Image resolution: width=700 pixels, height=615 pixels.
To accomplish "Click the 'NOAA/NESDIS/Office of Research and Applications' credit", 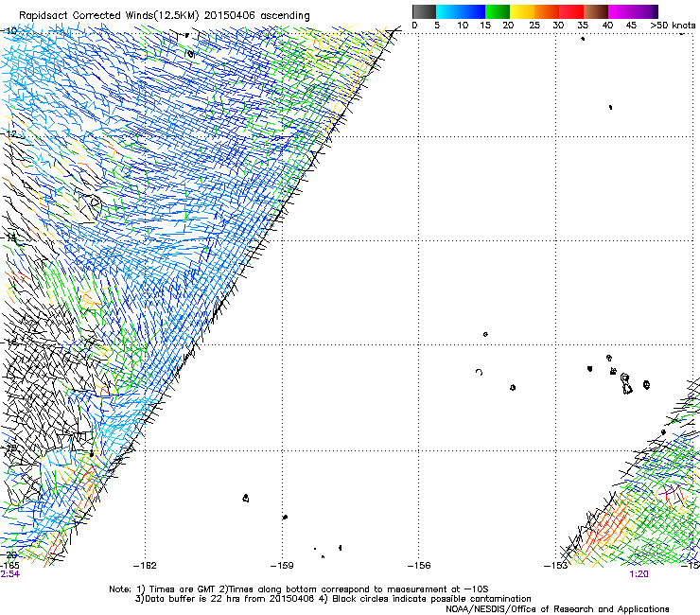I will (557, 609).
